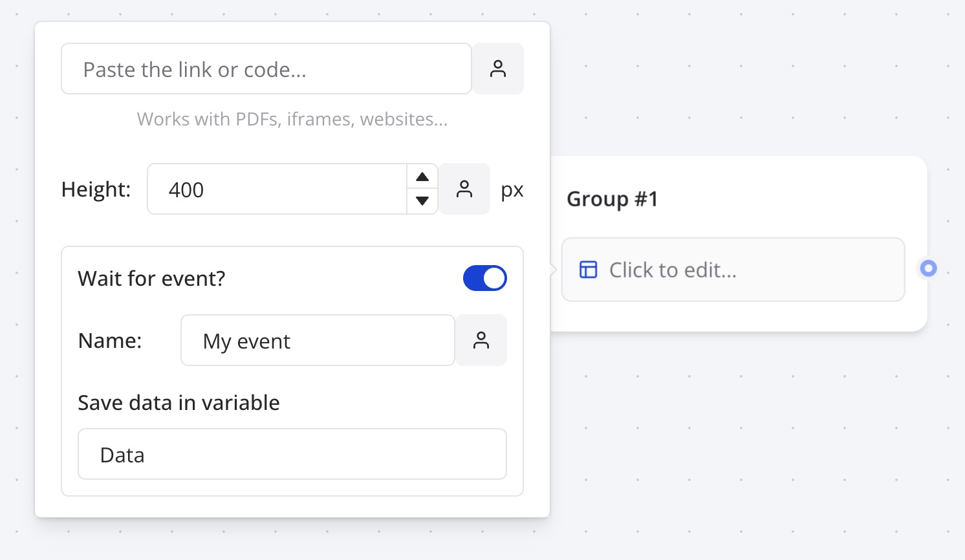Click the embed block icon in Group #1

pos(587,270)
